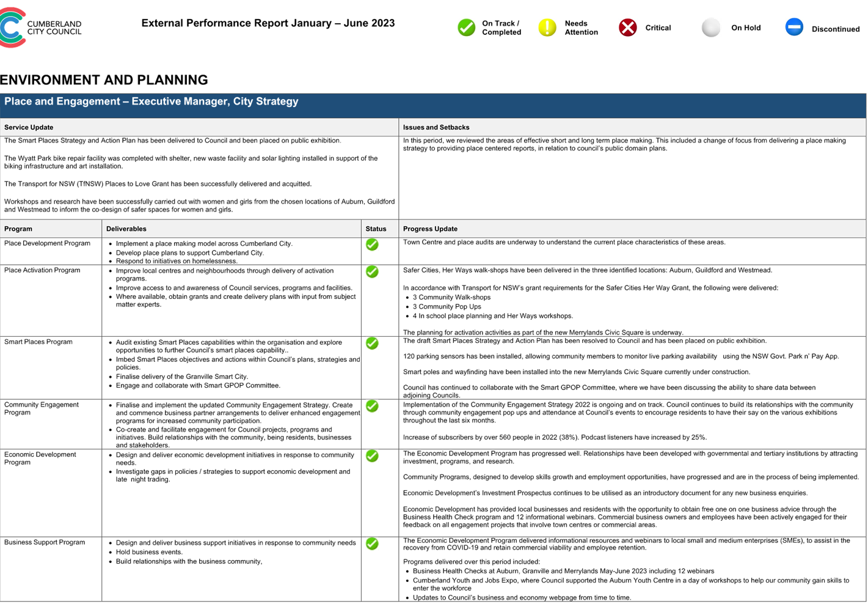Click the red Critical legend icon

point(627,28)
